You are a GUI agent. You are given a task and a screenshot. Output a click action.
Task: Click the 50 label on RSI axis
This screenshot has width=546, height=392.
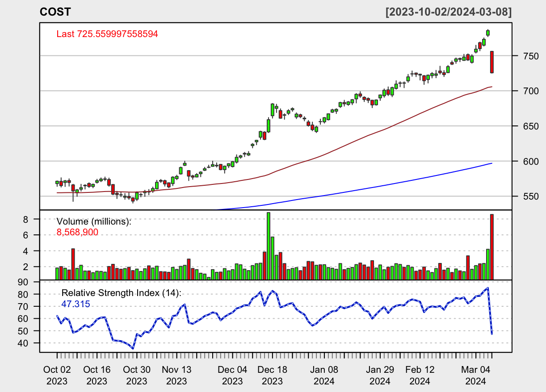pos(24,331)
